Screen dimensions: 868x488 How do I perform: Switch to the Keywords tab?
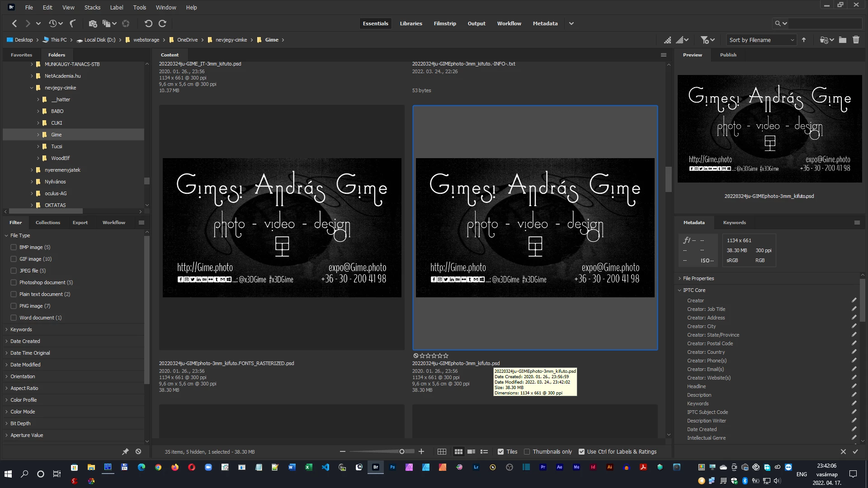[734, 222]
